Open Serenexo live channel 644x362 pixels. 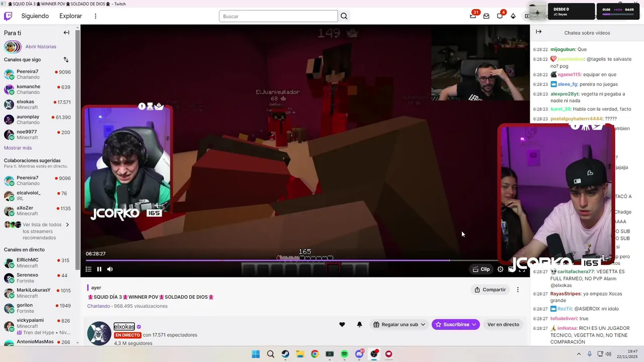click(38, 278)
